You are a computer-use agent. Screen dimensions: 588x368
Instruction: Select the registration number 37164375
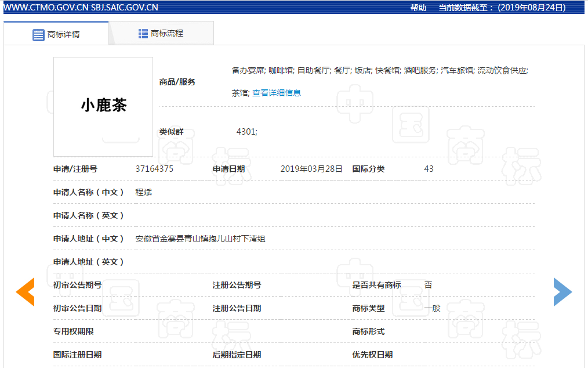pos(154,169)
